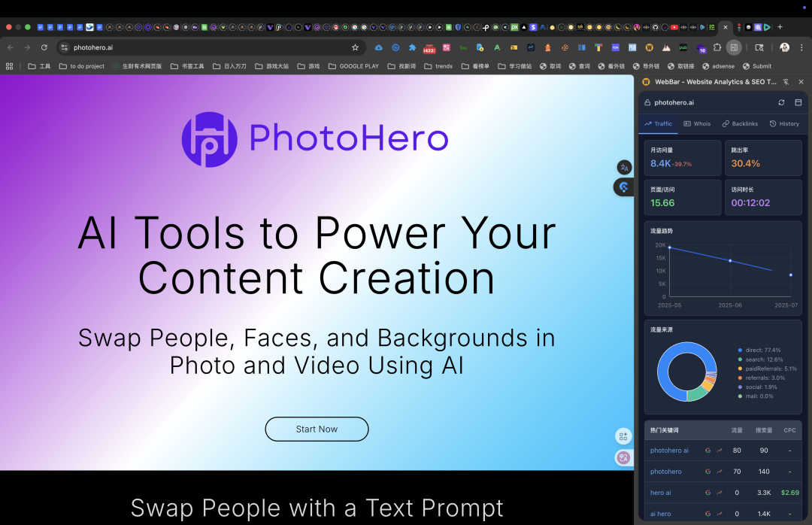Click the 'photohero' keyword link
The height and width of the screenshot is (525, 812).
pyautogui.click(x=665, y=472)
